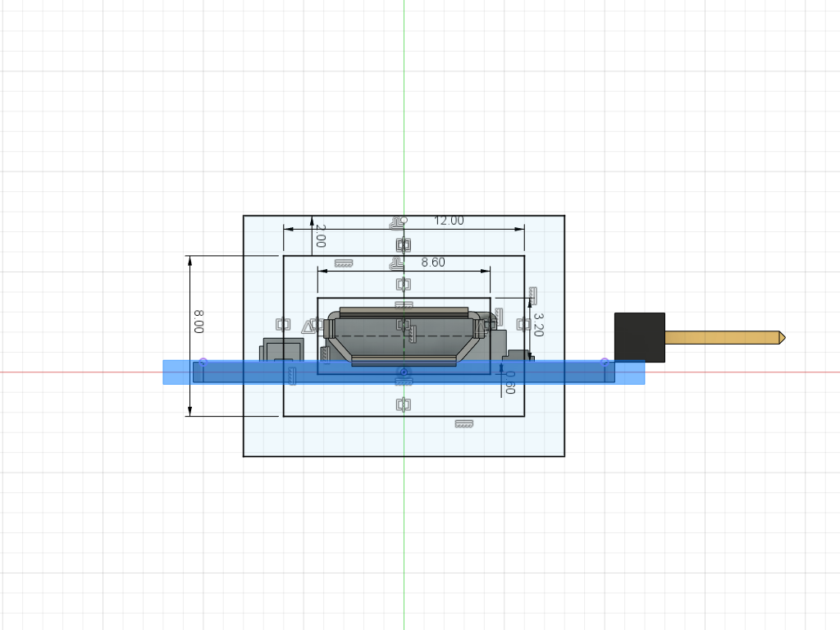This screenshot has height=630, width=840.
Task: Select the purple sketch point at board's right end
Action: [605, 362]
